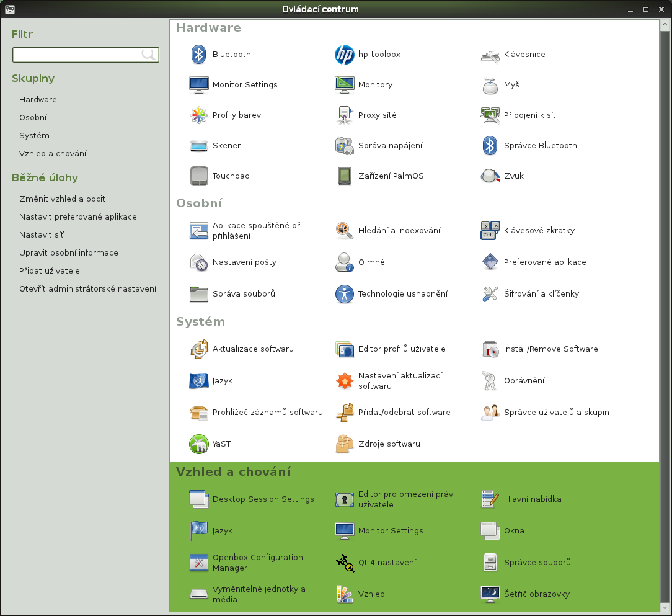The image size is (672, 616).
Task: Open Zařízení PalmOS
Action: click(x=344, y=176)
